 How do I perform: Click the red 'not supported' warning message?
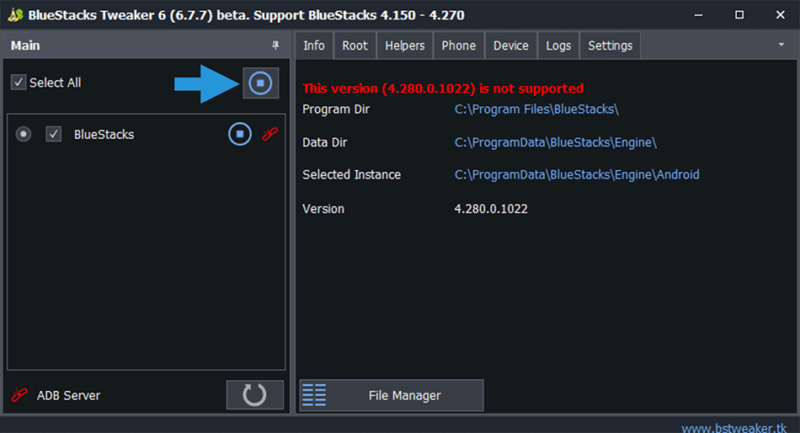click(x=443, y=88)
